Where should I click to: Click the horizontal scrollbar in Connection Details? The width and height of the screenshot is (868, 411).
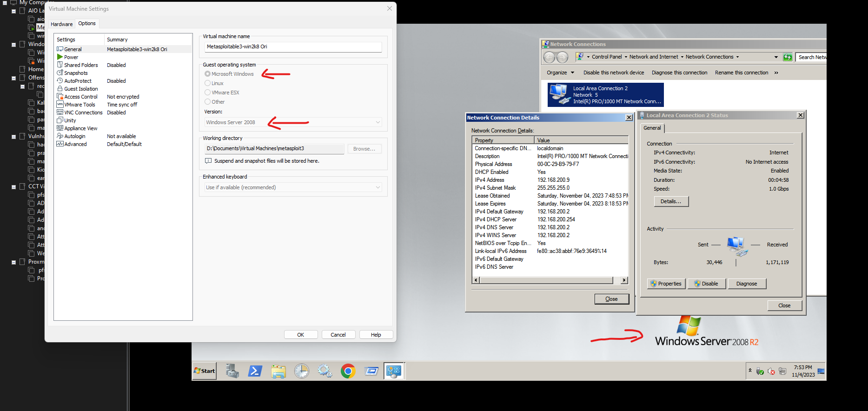(x=546, y=280)
